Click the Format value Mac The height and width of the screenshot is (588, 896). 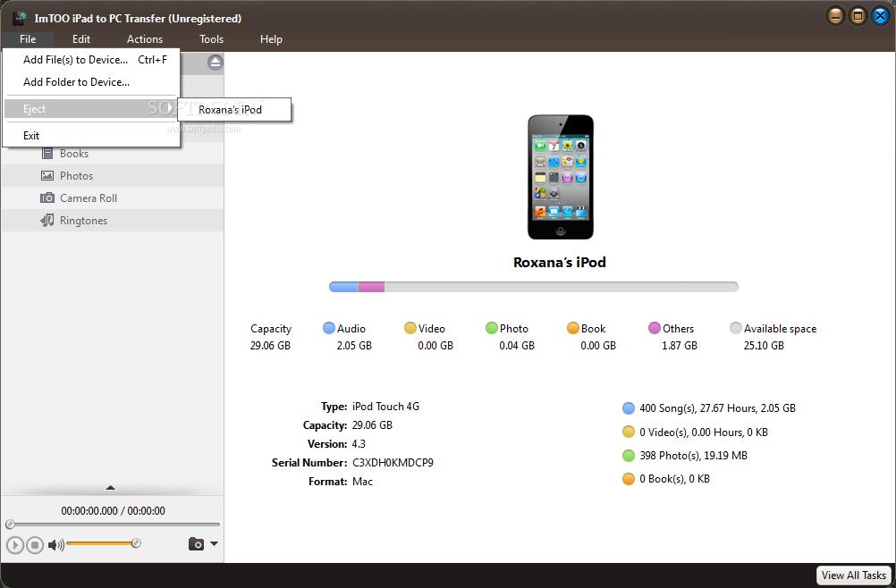point(362,482)
